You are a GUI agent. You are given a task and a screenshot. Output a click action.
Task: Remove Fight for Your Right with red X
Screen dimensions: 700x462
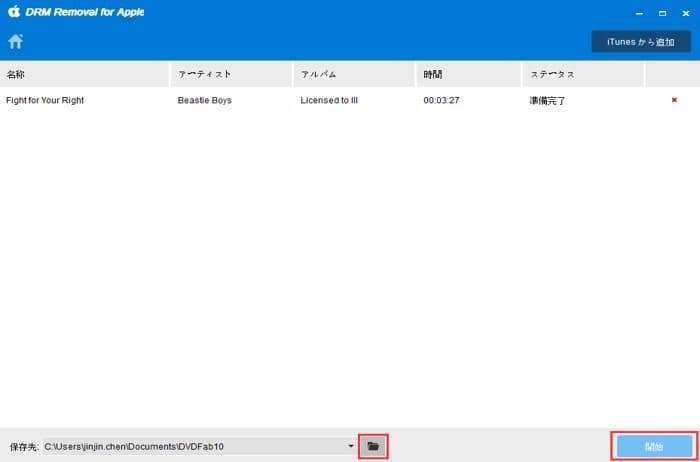point(674,100)
